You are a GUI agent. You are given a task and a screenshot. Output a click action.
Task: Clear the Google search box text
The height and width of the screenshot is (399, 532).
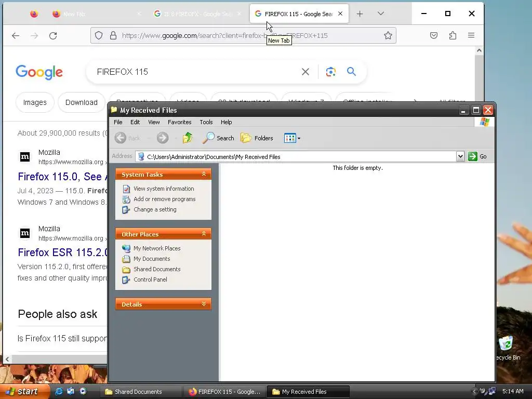coord(305,72)
